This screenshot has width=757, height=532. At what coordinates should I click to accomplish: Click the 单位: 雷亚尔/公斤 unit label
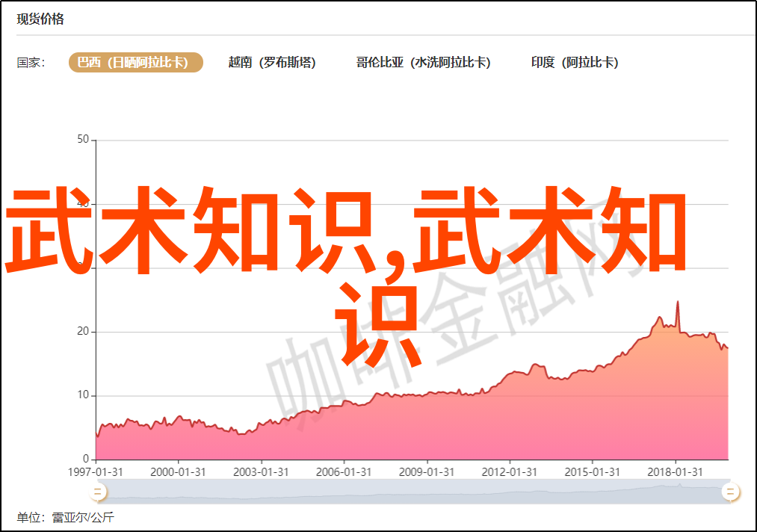(66, 517)
